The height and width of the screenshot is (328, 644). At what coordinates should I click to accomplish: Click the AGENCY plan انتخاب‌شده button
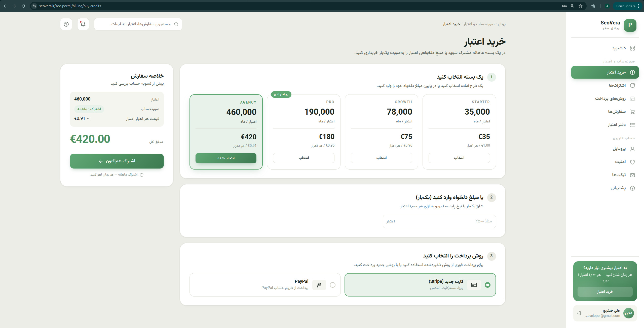(x=226, y=158)
